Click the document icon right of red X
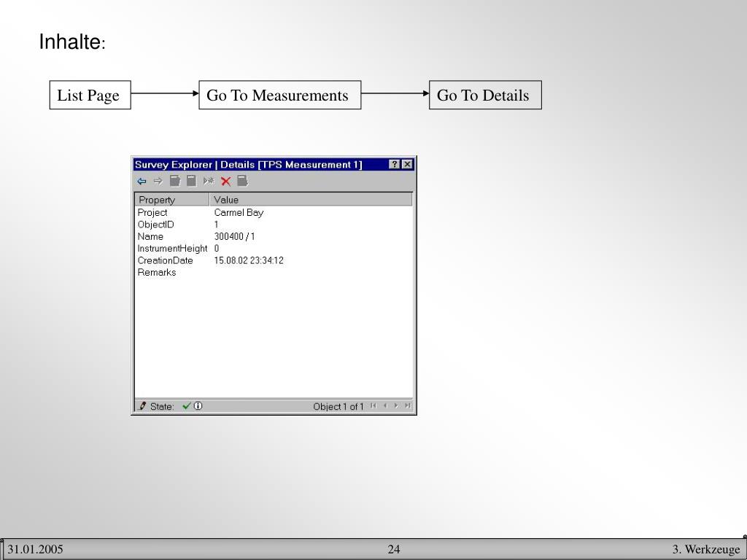747x560 pixels. pyautogui.click(x=242, y=181)
